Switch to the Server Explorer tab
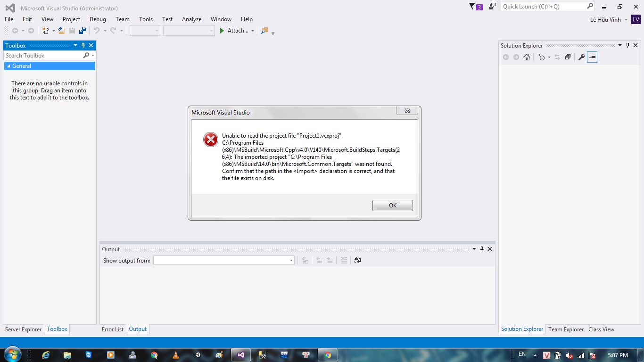The height and width of the screenshot is (362, 644). coord(24,329)
